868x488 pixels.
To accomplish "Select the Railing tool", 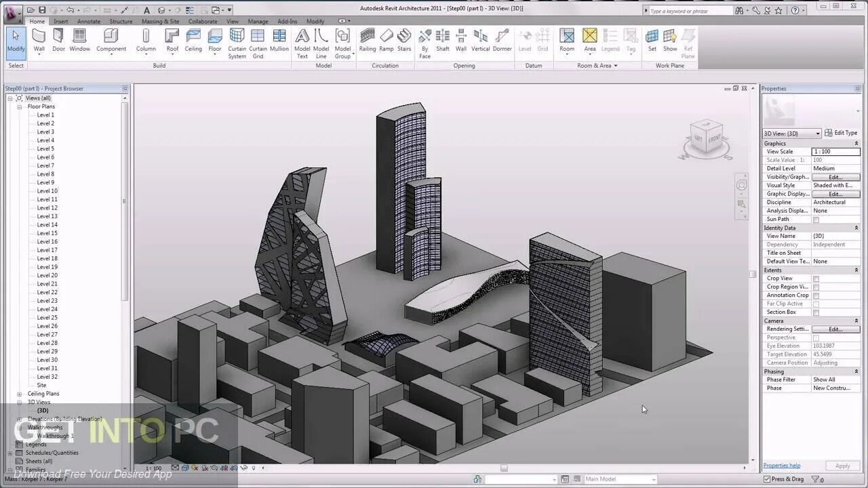I will [x=368, y=41].
